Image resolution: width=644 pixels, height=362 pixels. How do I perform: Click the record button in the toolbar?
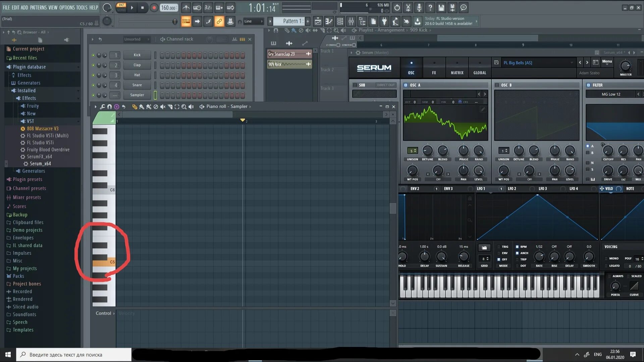click(x=154, y=7)
